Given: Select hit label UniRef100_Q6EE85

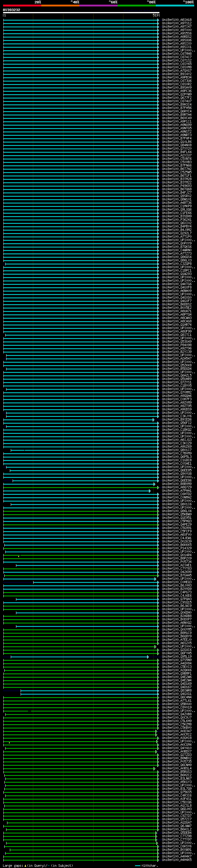Looking at the screenshot, I should click(x=177, y=470).
